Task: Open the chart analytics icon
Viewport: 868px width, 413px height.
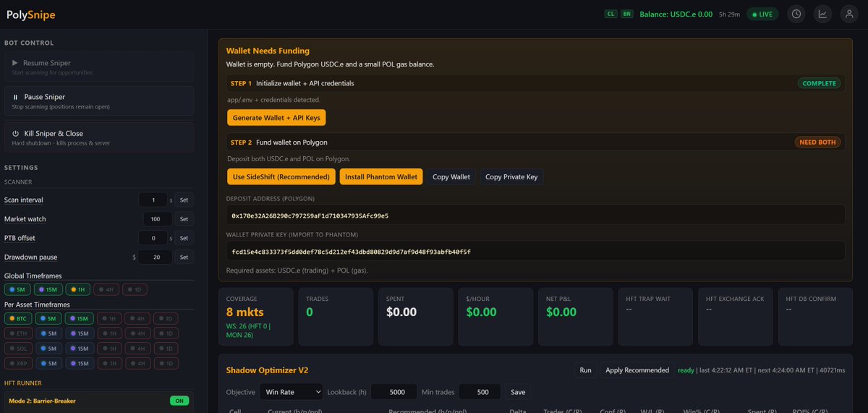Action: click(822, 14)
